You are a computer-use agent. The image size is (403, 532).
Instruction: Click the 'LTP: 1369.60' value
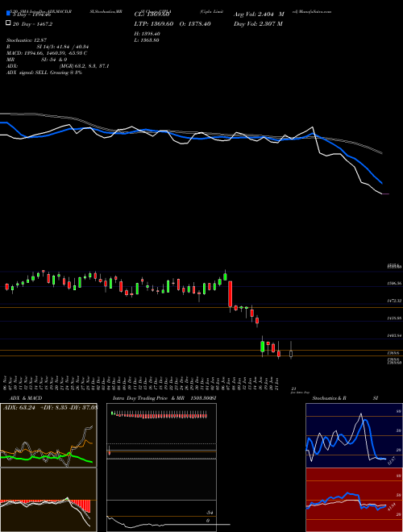pyautogui.click(x=154, y=23)
